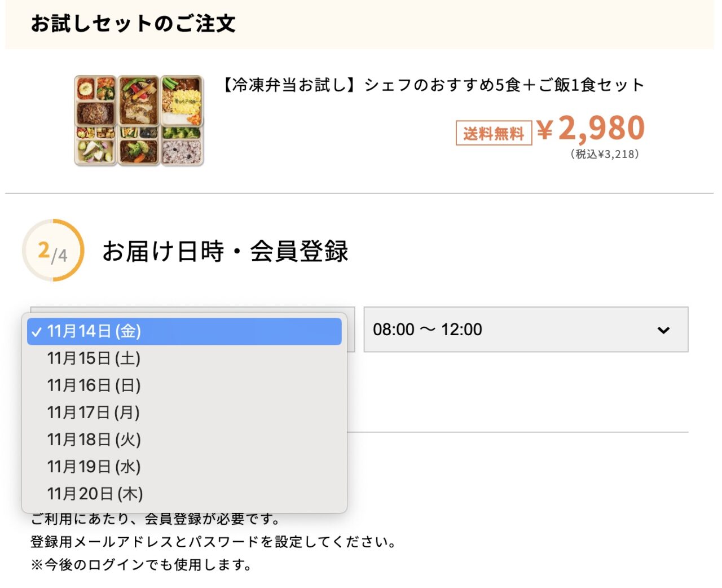This screenshot has height=588, width=722.
Task: Click the time selector chevron arrow
Action: (663, 330)
